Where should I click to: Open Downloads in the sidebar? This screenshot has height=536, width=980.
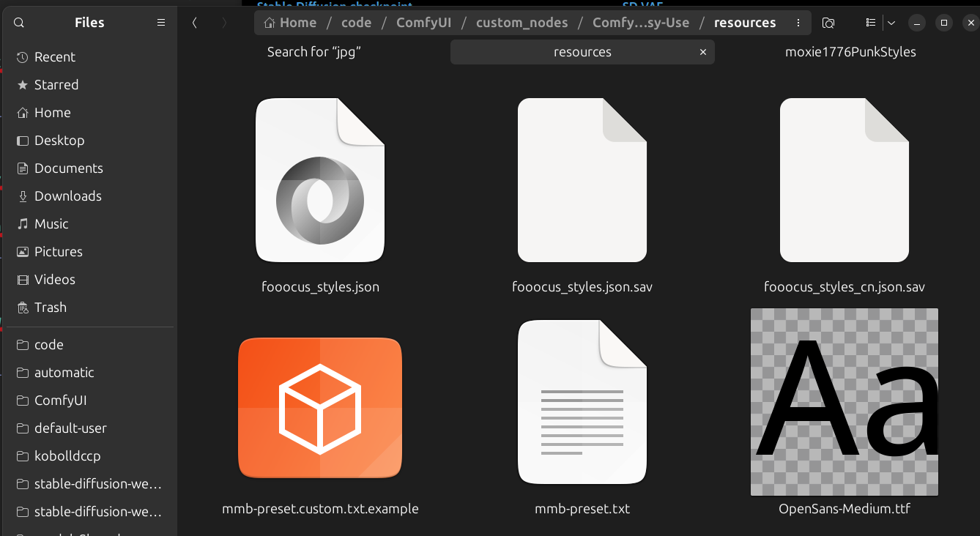point(68,196)
